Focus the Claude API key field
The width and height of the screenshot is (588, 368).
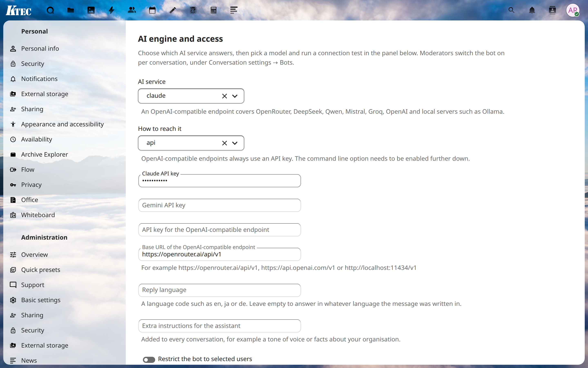coord(219,181)
